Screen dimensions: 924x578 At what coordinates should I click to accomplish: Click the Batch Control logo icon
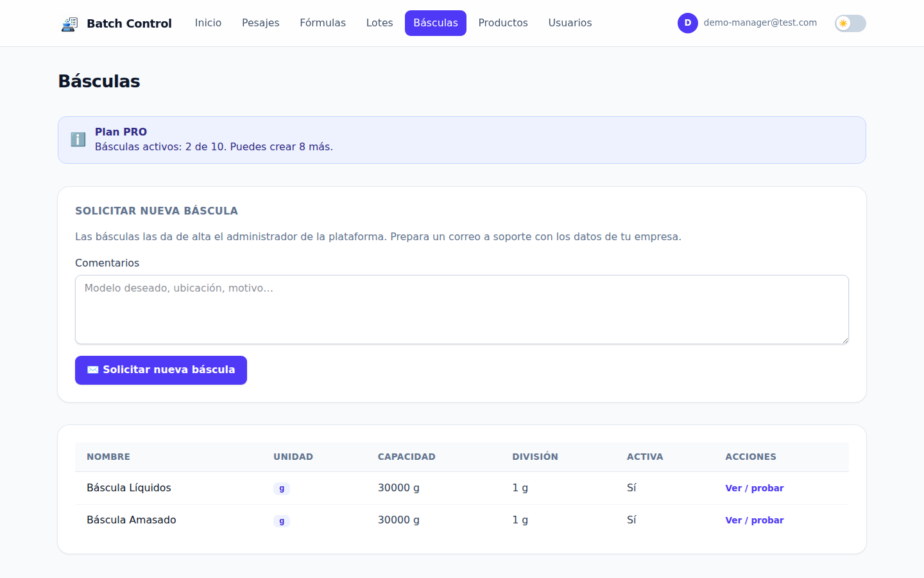69,24
